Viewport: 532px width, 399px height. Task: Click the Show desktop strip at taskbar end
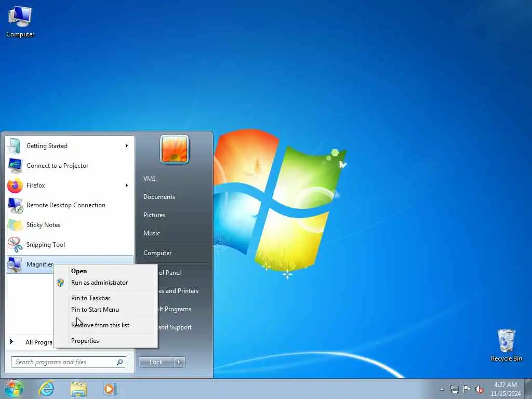click(x=528, y=389)
